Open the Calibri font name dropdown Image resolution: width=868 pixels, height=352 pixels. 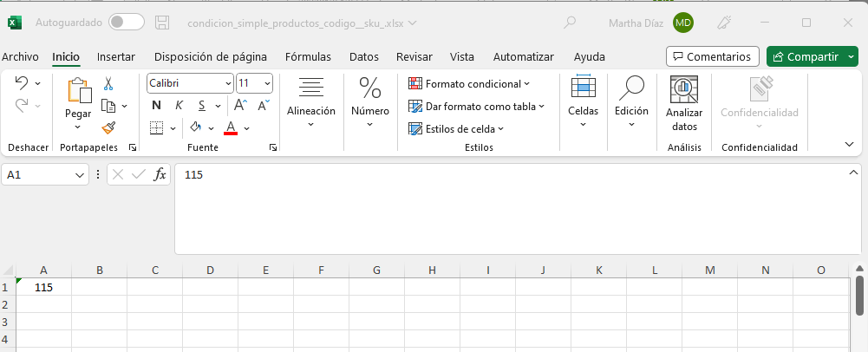click(x=228, y=83)
